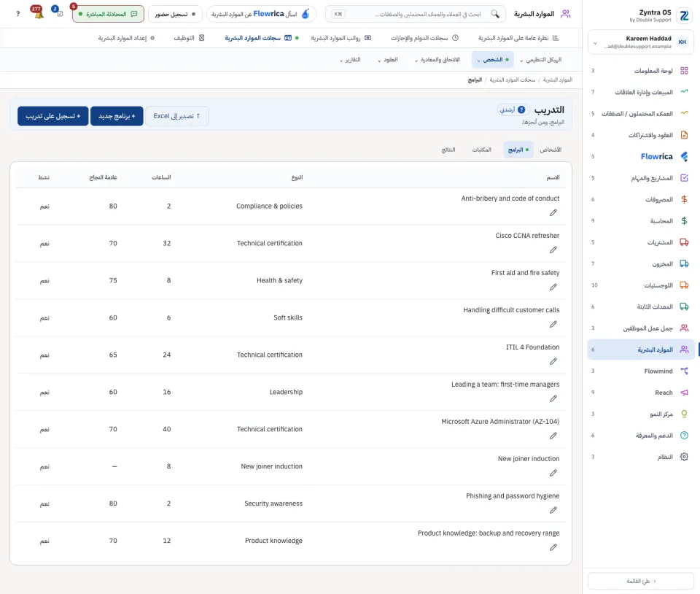The height and width of the screenshot is (594, 700).
Task: Open لوحة المعلومات in the sidebar
Action: (x=640, y=71)
